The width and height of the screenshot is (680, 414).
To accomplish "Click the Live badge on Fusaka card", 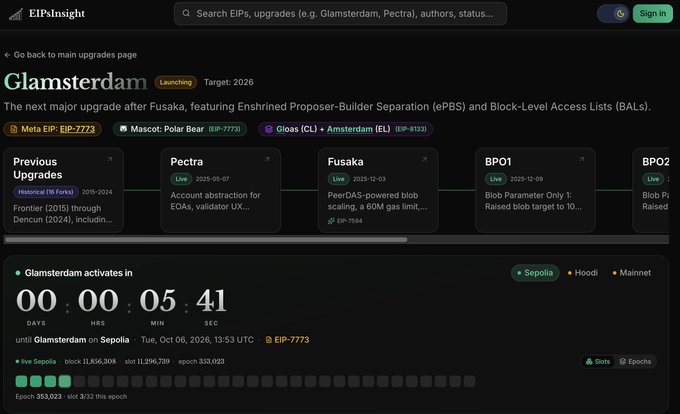I will [x=339, y=179].
